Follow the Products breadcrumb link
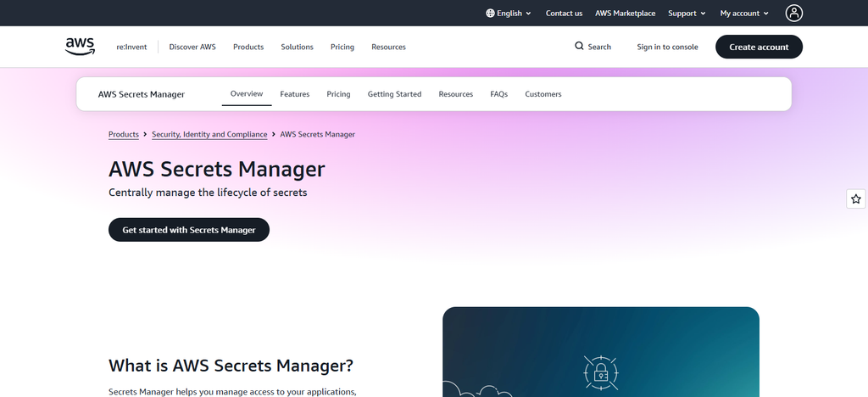This screenshot has height=397, width=868. pos(124,134)
